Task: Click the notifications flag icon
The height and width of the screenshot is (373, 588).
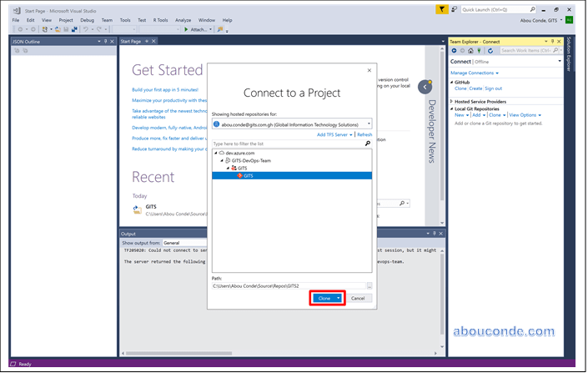Action: click(x=442, y=9)
